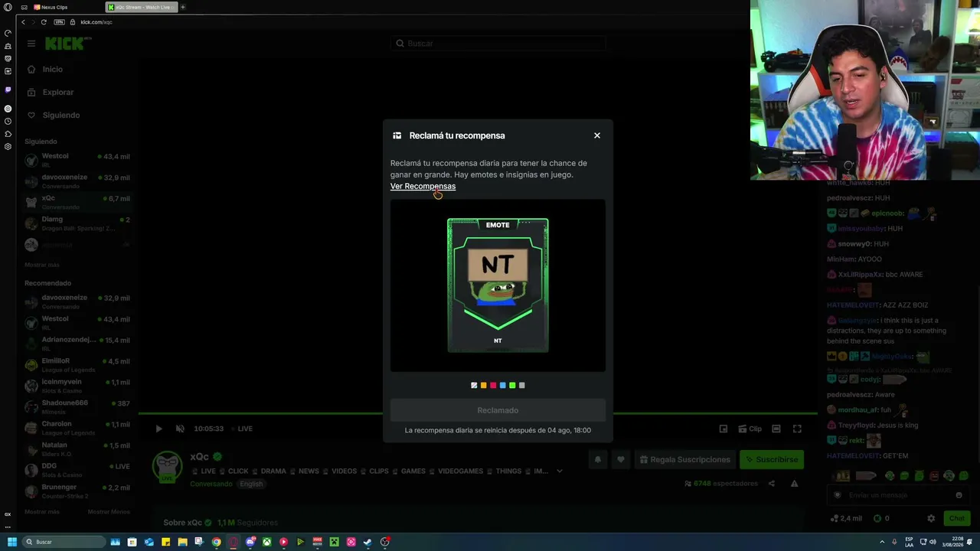Reload the Kick page
This screenshot has height=551, width=980.
[x=44, y=22]
